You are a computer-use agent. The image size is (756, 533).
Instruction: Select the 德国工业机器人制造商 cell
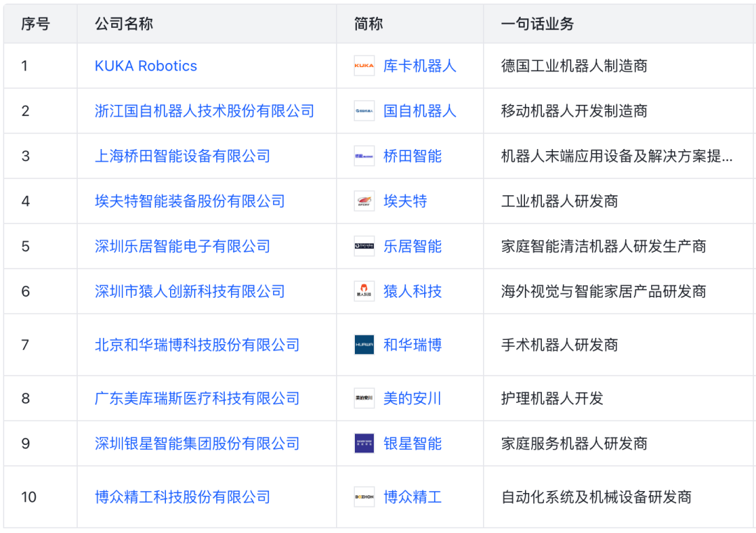(x=619, y=66)
